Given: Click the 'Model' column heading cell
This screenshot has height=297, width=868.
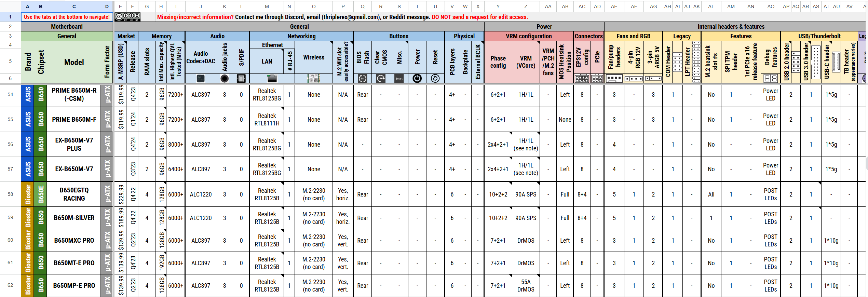Looking at the screenshot, I should click(x=74, y=62).
